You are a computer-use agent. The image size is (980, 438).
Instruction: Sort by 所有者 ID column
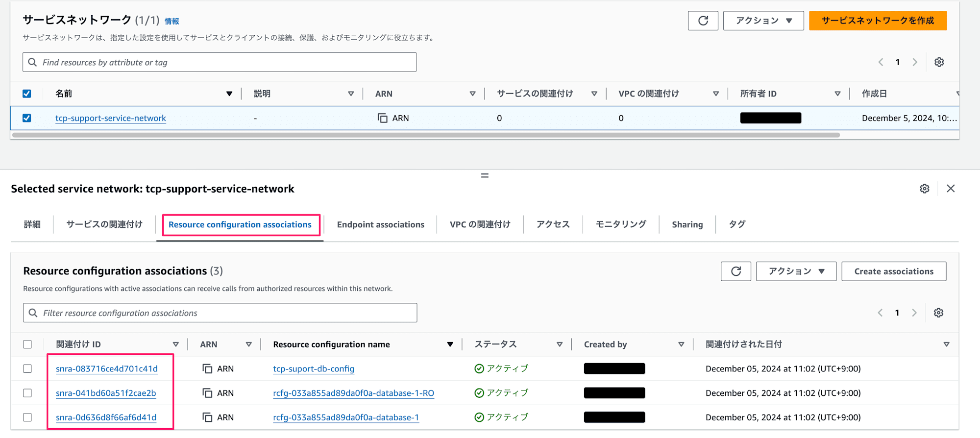coord(837,94)
